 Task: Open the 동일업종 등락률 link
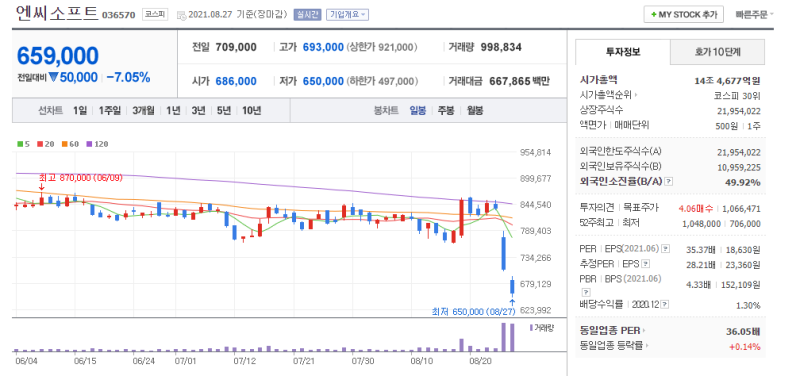tap(614, 345)
